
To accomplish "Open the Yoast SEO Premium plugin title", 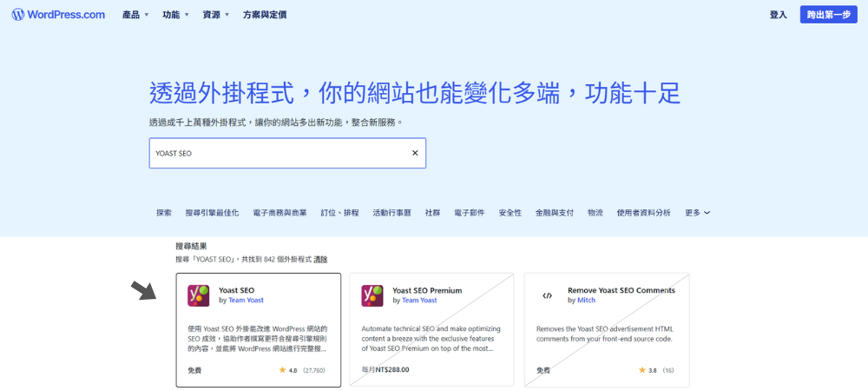I will tap(427, 290).
